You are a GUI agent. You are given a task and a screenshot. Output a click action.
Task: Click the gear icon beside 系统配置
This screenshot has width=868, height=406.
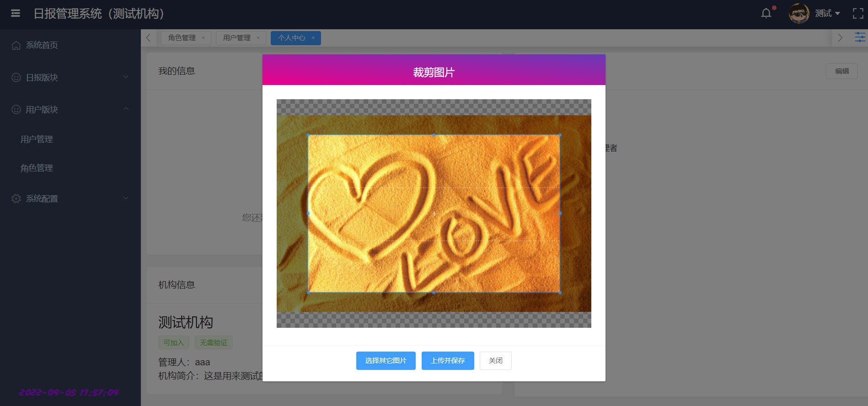(16, 199)
